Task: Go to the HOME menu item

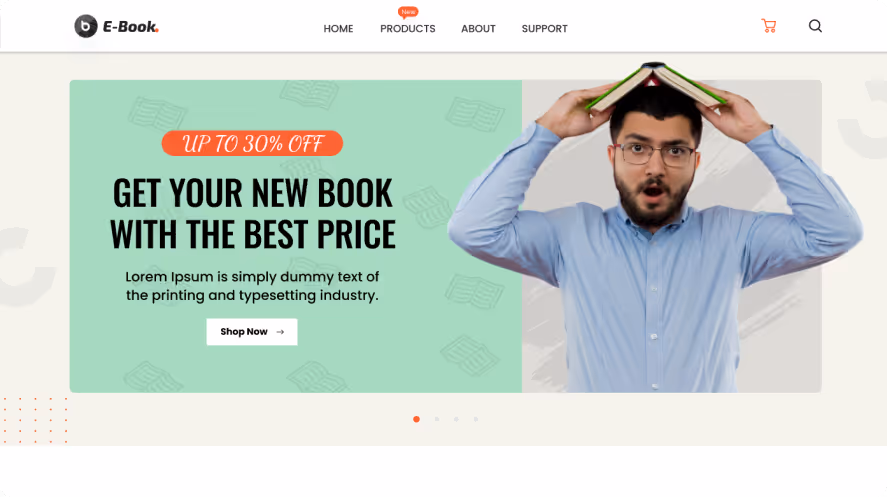Action: point(338,29)
